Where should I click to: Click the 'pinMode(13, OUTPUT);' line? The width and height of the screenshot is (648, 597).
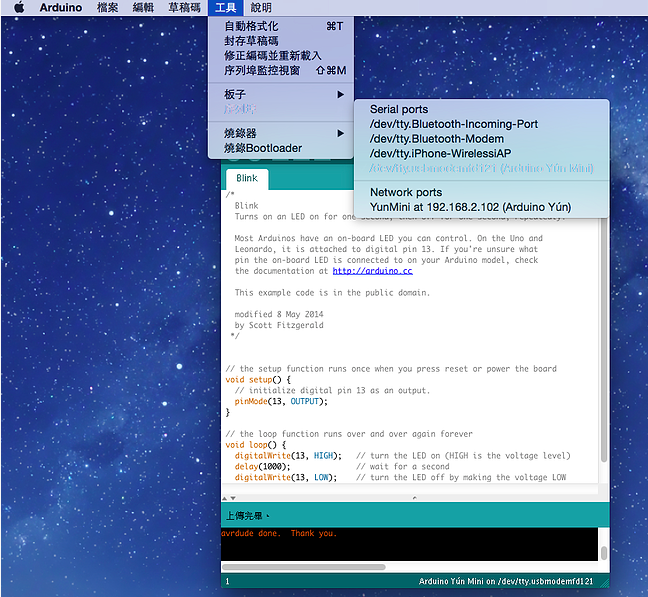pyautogui.click(x=281, y=402)
